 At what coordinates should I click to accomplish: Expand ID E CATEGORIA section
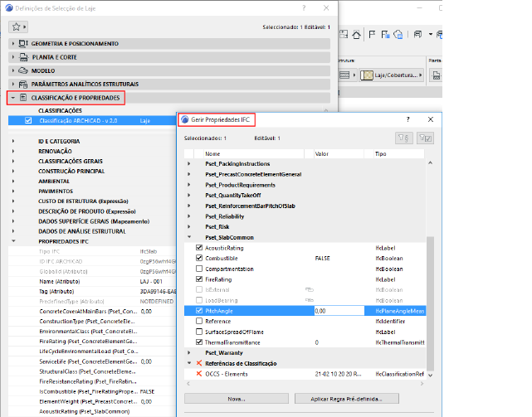coord(13,141)
